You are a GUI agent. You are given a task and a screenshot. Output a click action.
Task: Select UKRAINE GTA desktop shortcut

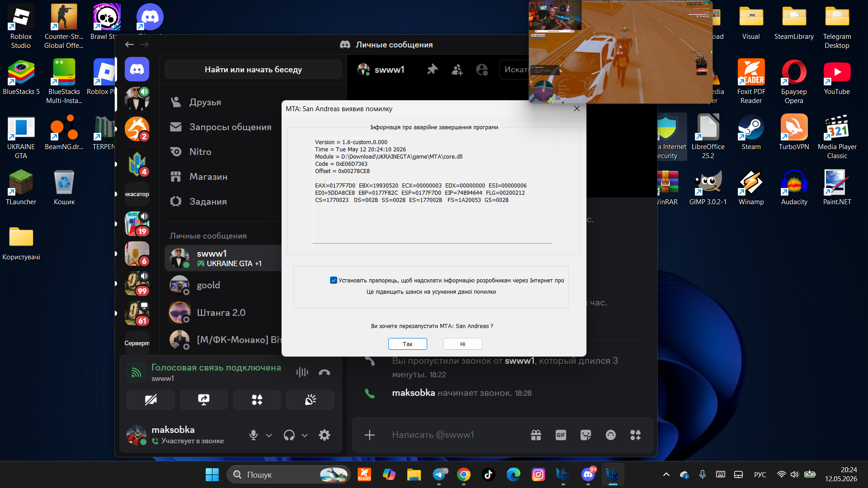pyautogui.click(x=21, y=137)
